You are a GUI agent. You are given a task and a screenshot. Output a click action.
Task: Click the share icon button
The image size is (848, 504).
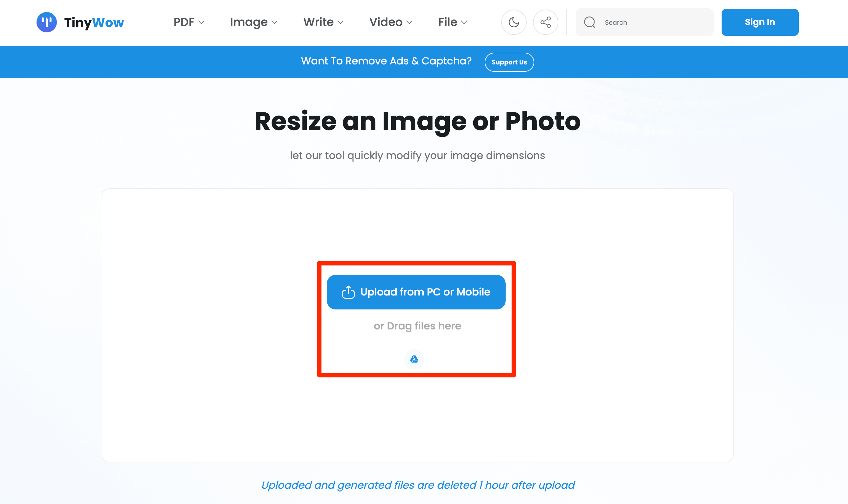pos(545,23)
